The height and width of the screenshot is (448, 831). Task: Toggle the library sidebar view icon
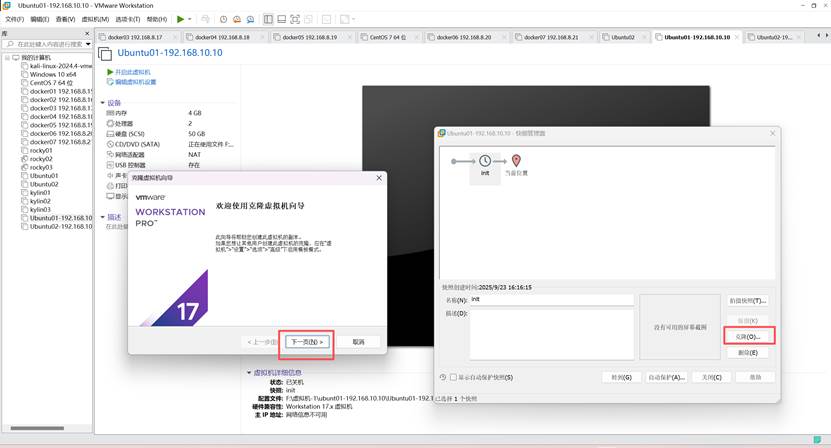pyautogui.click(x=268, y=19)
